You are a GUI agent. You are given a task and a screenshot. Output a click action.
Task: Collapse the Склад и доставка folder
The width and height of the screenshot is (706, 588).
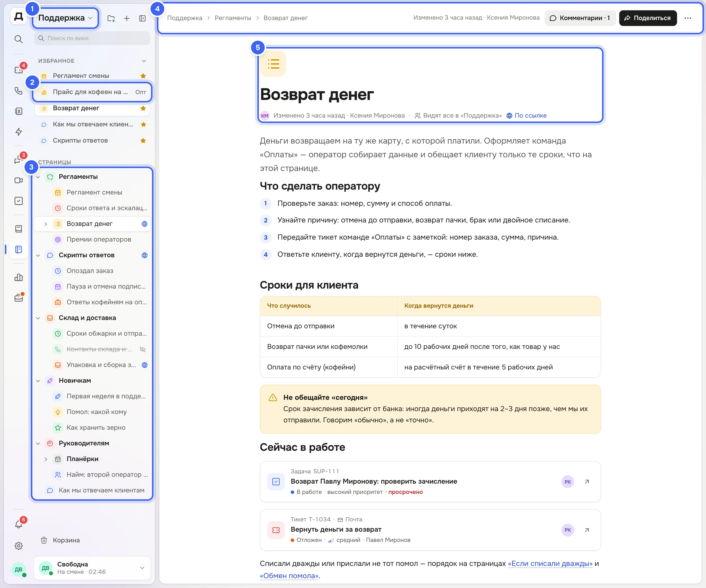coord(38,318)
